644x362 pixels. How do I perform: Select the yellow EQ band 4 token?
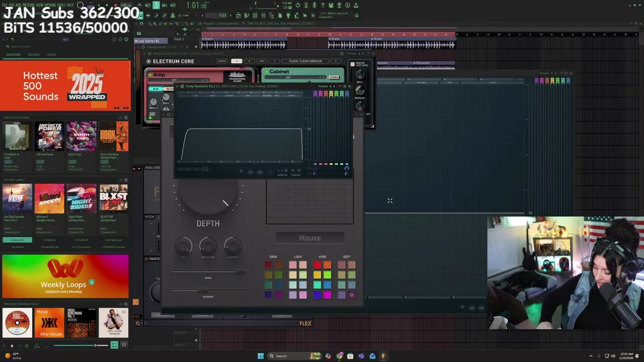click(331, 94)
